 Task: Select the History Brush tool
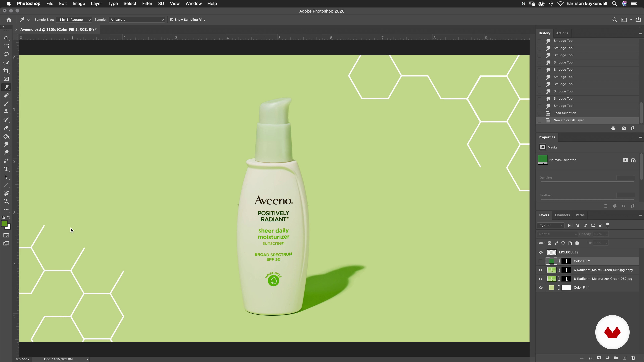6,120
